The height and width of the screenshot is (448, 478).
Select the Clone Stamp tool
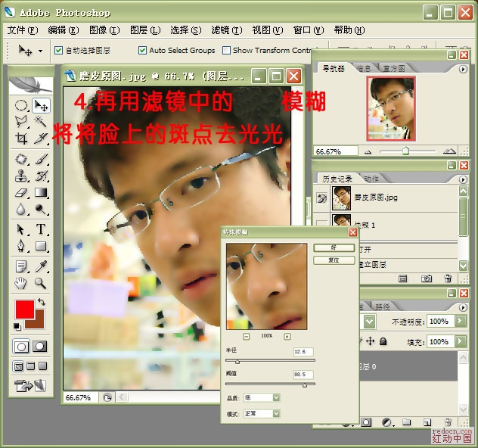tap(21, 176)
